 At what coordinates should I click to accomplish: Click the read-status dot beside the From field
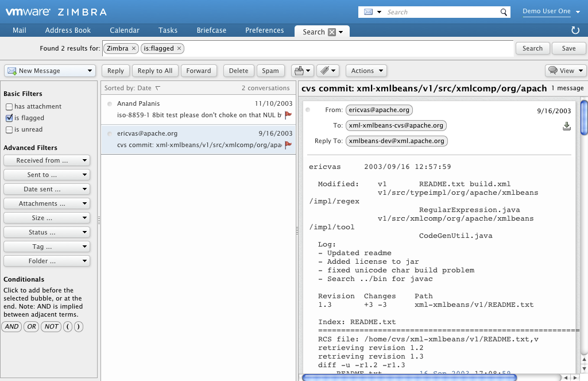(308, 110)
